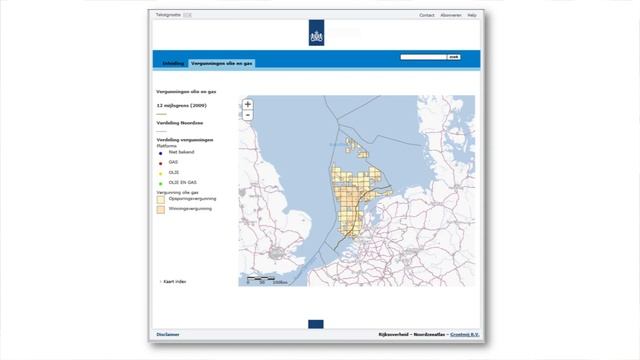Zoom in the map with plus button
The image size is (640, 360).
(x=247, y=104)
